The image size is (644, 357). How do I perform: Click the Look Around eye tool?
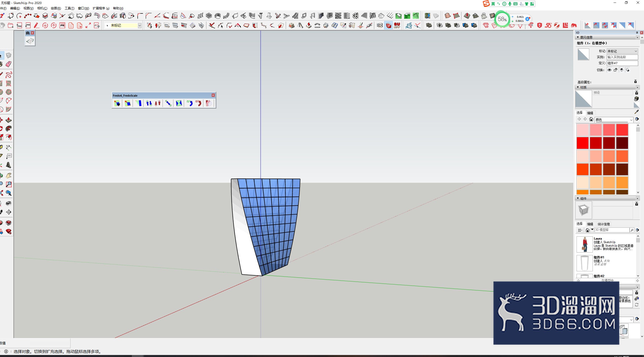[9, 203]
